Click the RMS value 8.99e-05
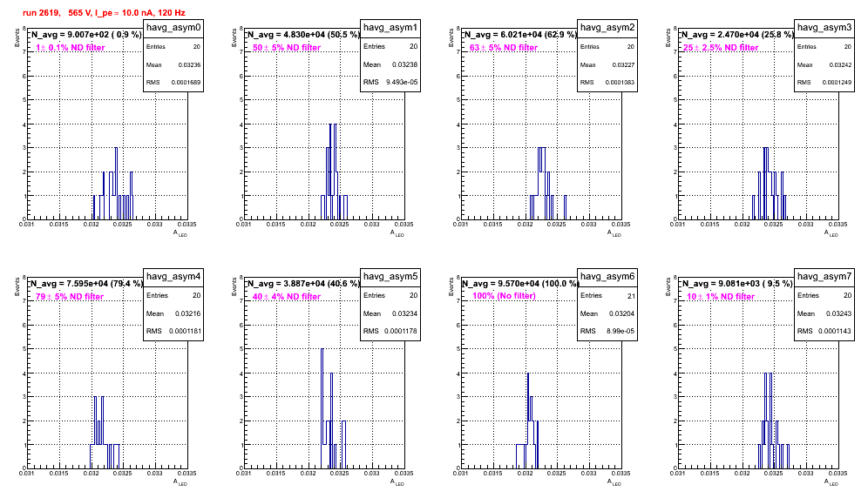This screenshot has width=868, height=498. click(x=621, y=332)
